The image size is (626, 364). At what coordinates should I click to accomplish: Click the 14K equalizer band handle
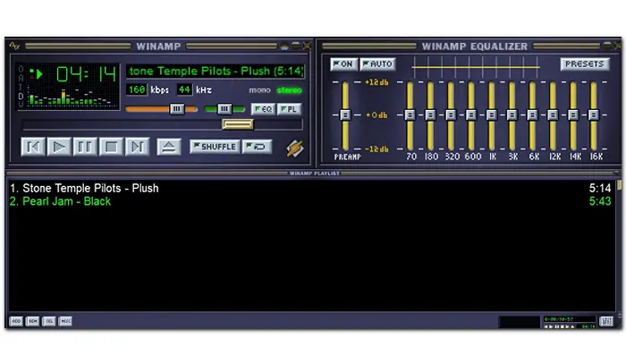[573, 115]
